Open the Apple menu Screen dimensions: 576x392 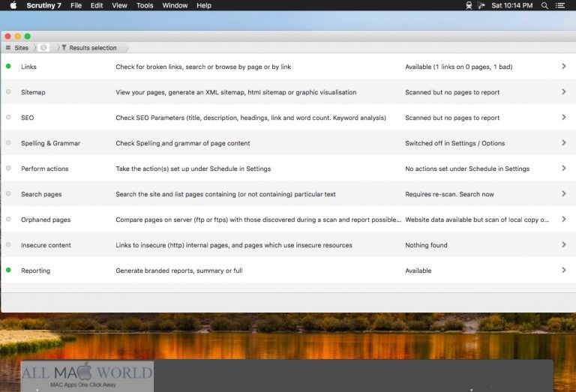(x=13, y=5)
